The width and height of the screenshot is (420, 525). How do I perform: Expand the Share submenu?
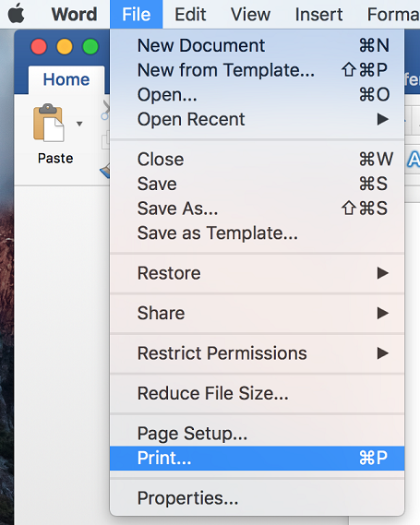pyautogui.click(x=257, y=313)
